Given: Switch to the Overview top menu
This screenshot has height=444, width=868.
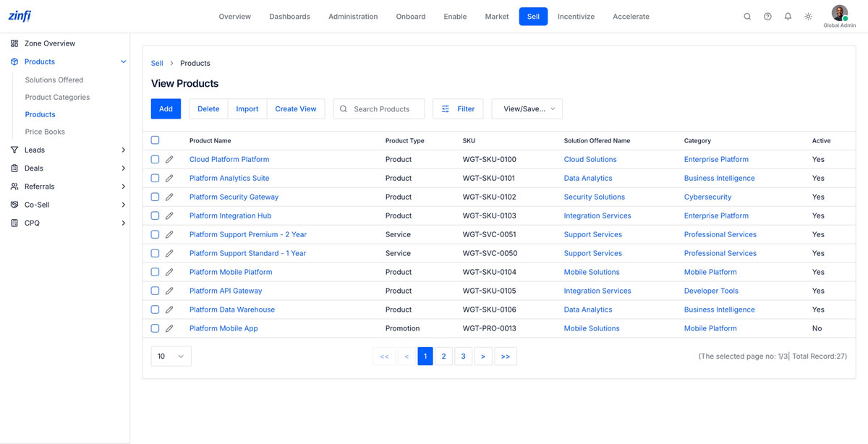Looking at the screenshot, I should click(235, 17).
